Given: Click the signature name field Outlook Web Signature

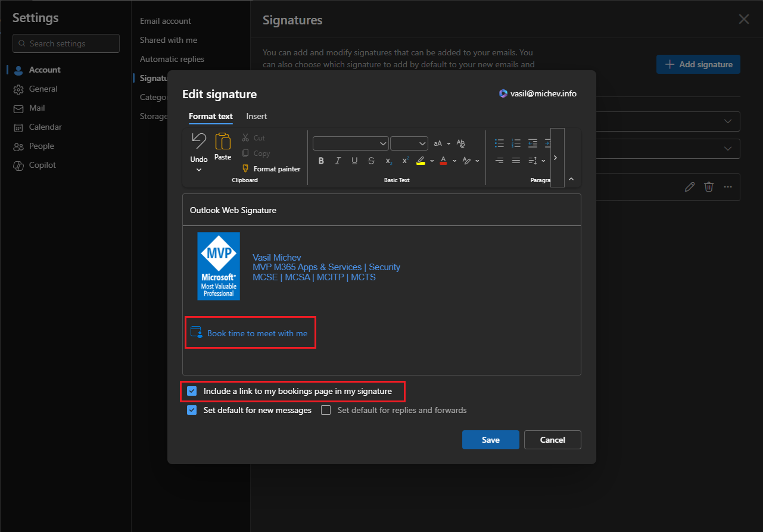Looking at the screenshot, I should tap(382, 210).
